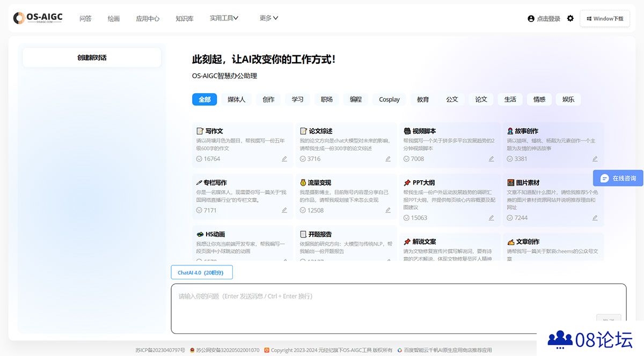The image size is (644, 356).
Task: Open the 百度智能云千帆AI原生应用商店推荐应用 link
Action: tap(448, 350)
